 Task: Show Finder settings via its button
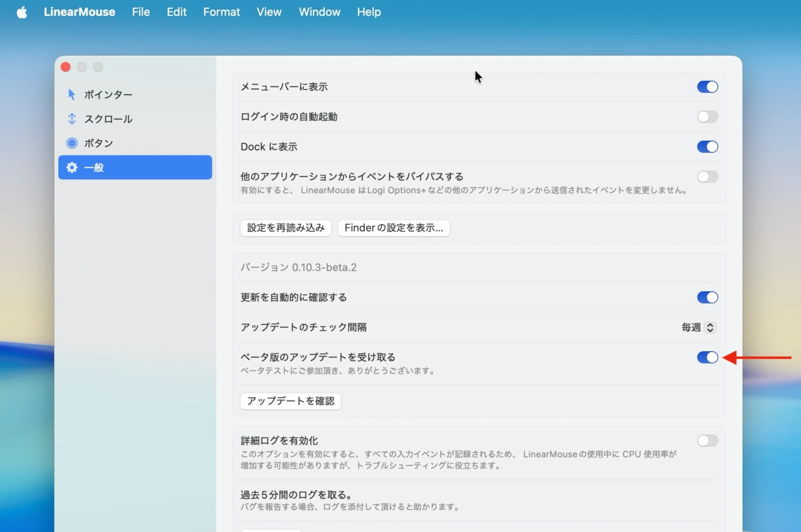(x=394, y=228)
